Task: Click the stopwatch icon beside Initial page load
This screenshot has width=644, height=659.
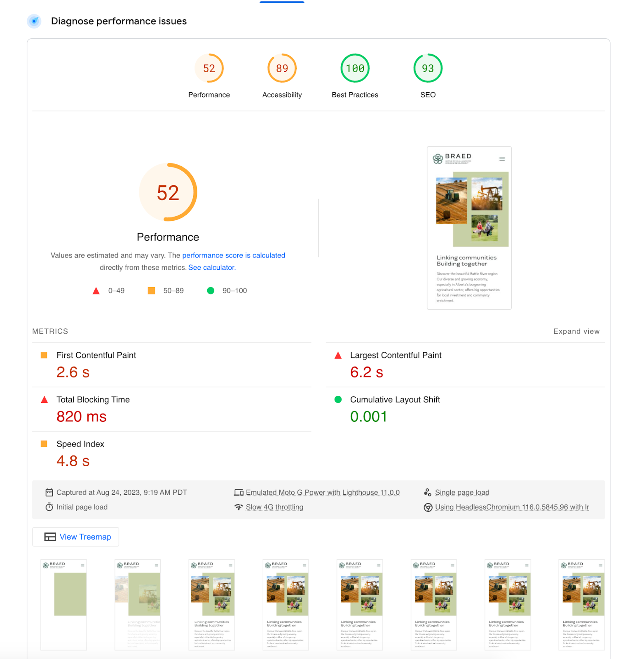Action: click(x=49, y=507)
